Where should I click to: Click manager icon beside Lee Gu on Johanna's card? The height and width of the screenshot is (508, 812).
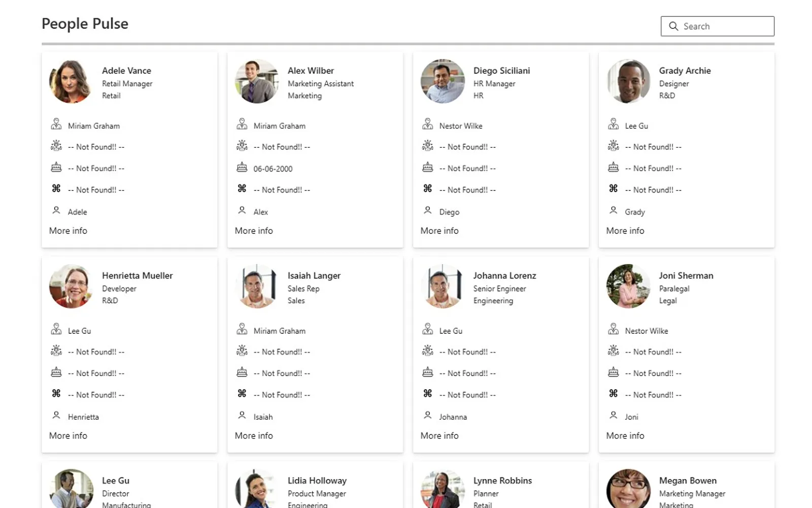tap(428, 329)
